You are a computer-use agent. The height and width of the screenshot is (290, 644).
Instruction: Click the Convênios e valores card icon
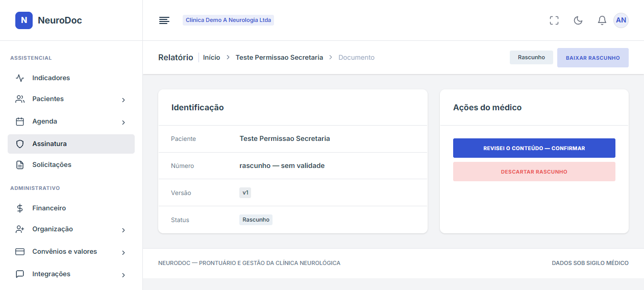coord(20,252)
